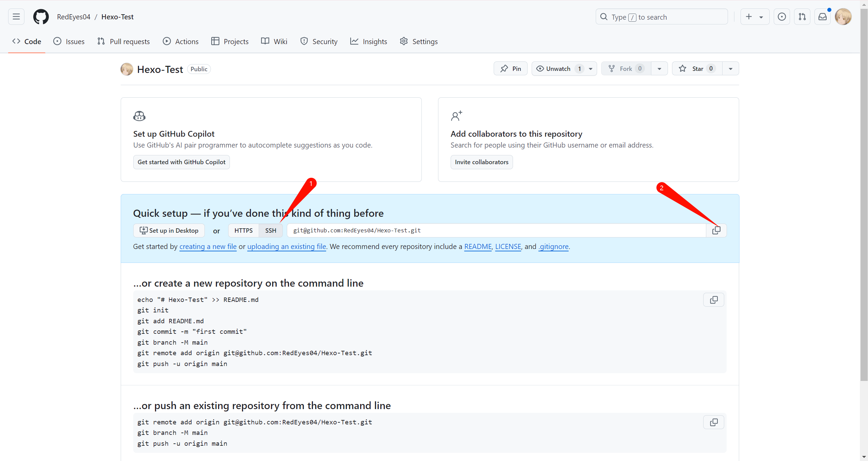868x461 pixels.
Task: Select the SSH protocol option
Action: coord(271,230)
